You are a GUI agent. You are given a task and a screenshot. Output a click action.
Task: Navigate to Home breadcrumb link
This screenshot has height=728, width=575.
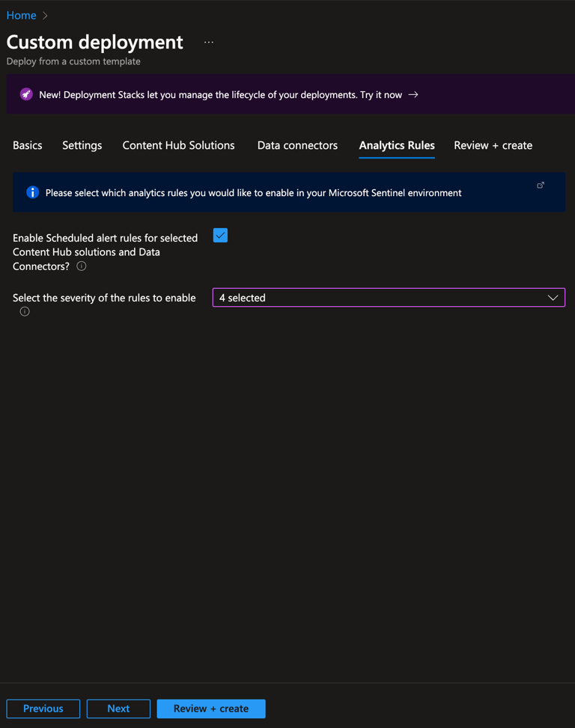point(22,15)
